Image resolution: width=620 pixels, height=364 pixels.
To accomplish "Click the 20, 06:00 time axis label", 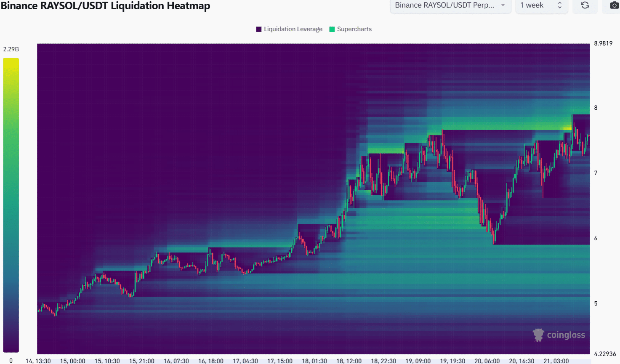I will coord(487,361).
